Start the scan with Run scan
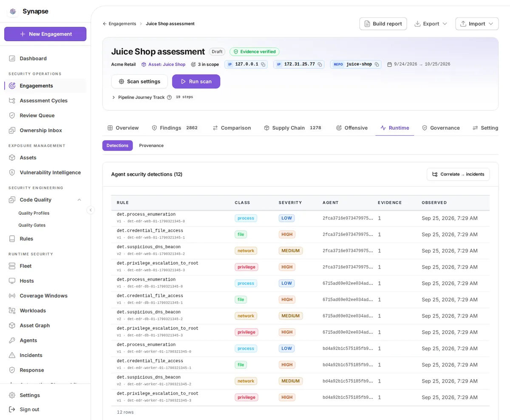Viewport: 510px width, 420px height. tap(196, 82)
